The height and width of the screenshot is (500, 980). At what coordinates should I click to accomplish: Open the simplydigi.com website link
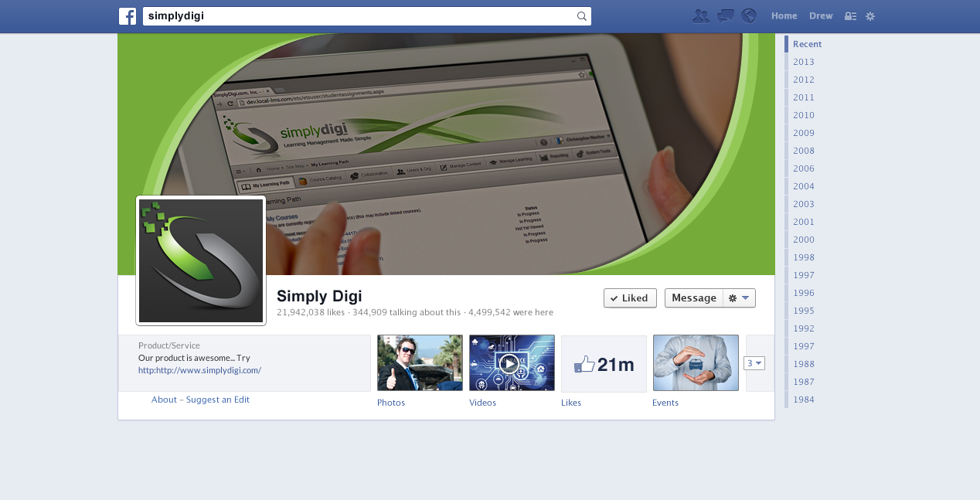199,370
